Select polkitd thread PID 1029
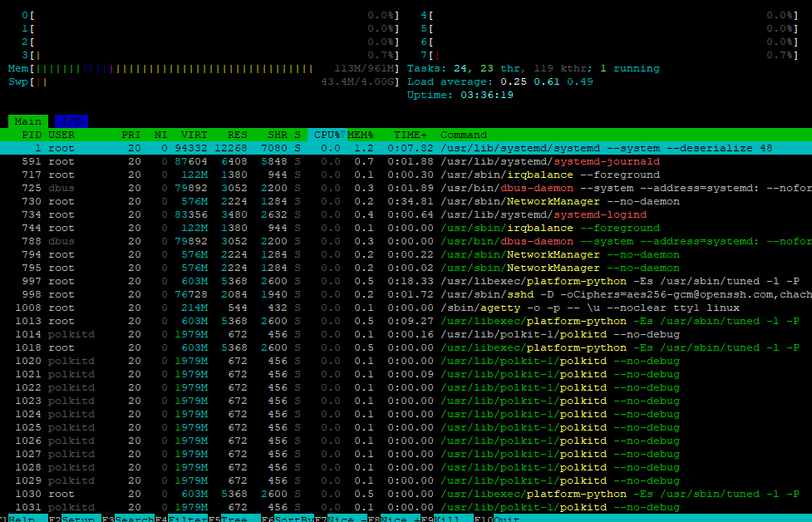The image size is (812, 522). pos(406,480)
